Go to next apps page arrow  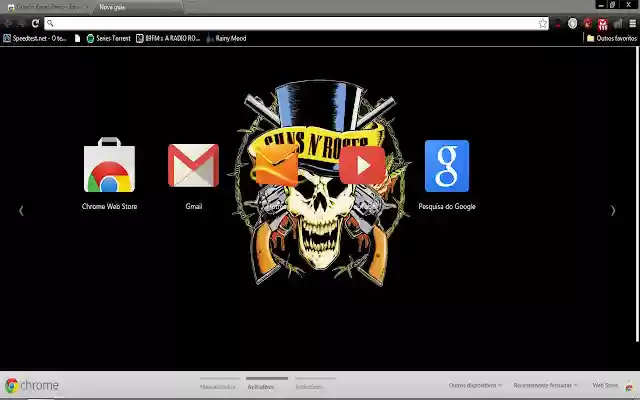613,211
